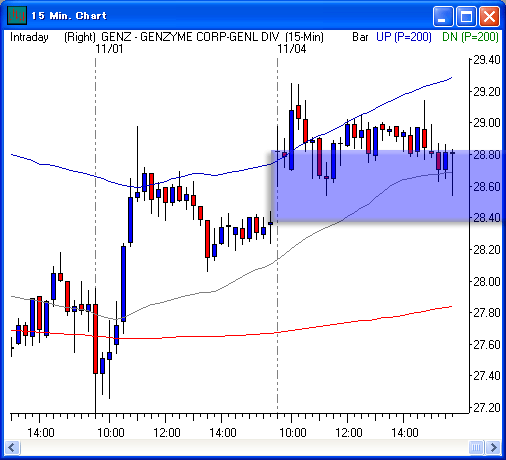Image resolution: width=506 pixels, height=460 pixels.
Task: Click the 29.00 price axis label
Action: tap(487, 123)
